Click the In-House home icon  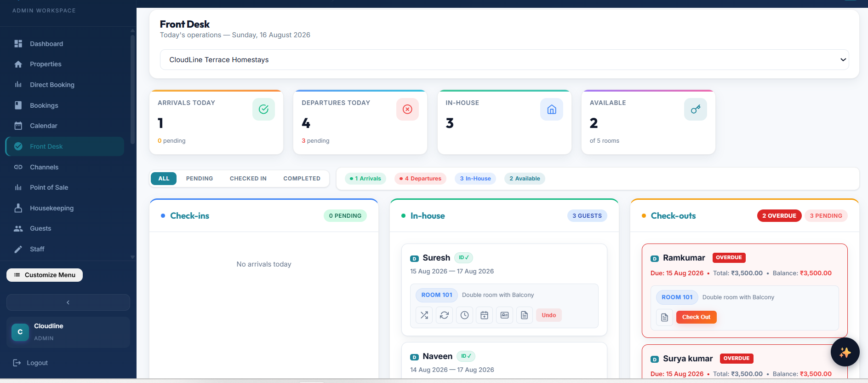point(552,109)
